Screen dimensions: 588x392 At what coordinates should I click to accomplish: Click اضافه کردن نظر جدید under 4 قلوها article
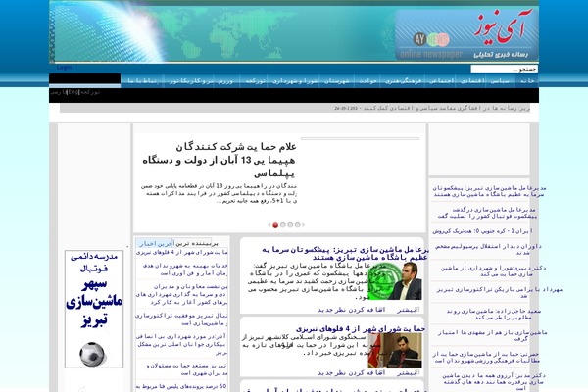(x=352, y=372)
